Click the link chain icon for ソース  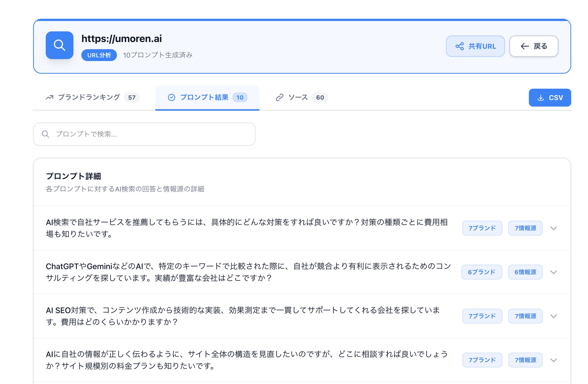tap(280, 97)
